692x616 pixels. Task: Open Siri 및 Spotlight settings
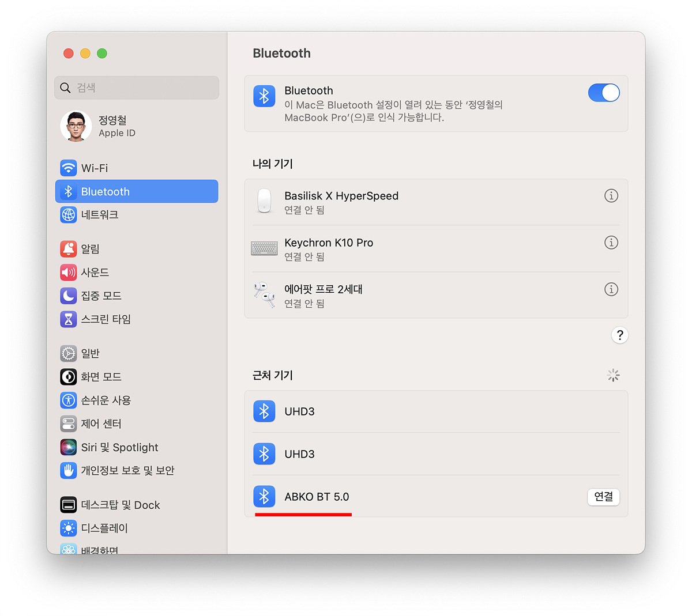pyautogui.click(x=137, y=447)
